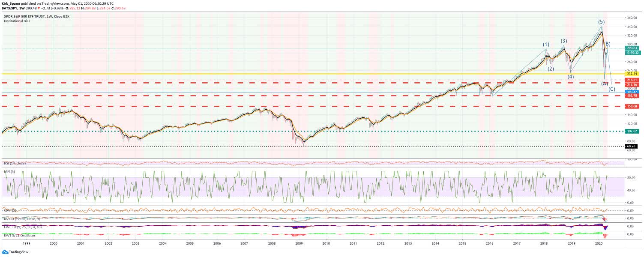Viewport: 644px width, 257px height.
Task: Click the 340.00 price axis label
Action: [x=632, y=27]
